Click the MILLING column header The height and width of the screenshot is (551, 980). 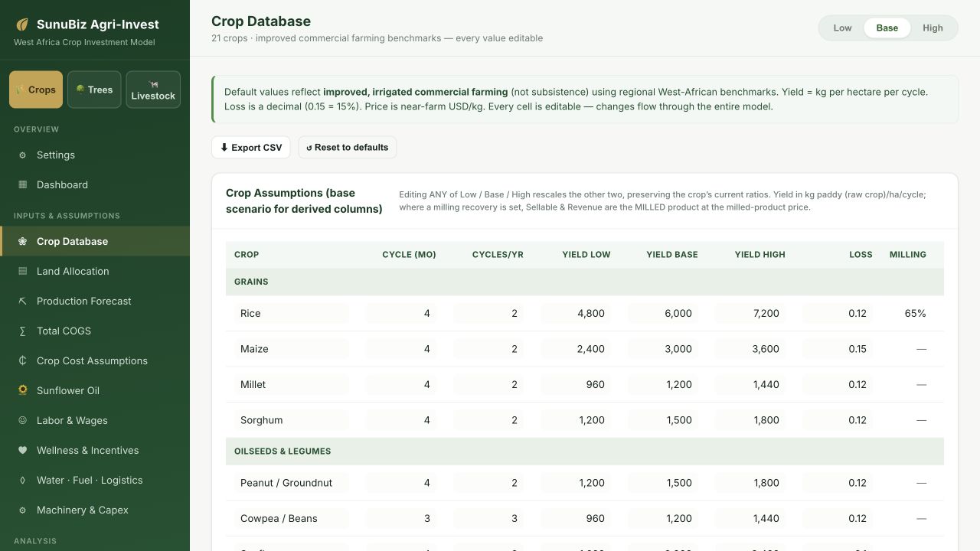pyautogui.click(x=908, y=255)
